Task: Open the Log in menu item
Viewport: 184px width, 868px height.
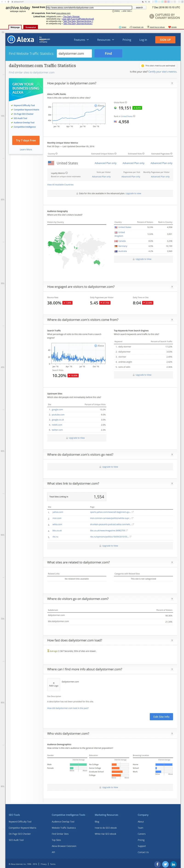Action: point(143,40)
